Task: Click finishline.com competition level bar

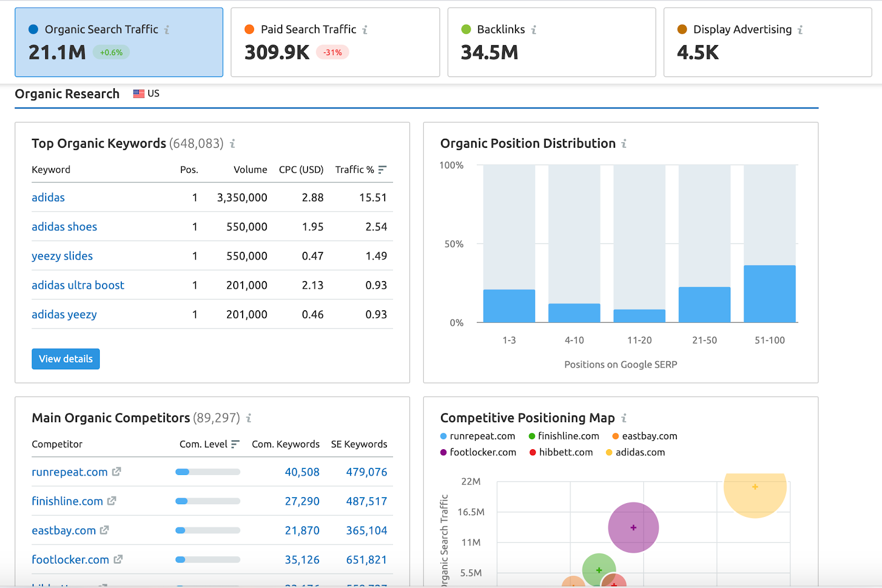Action: tap(208, 501)
